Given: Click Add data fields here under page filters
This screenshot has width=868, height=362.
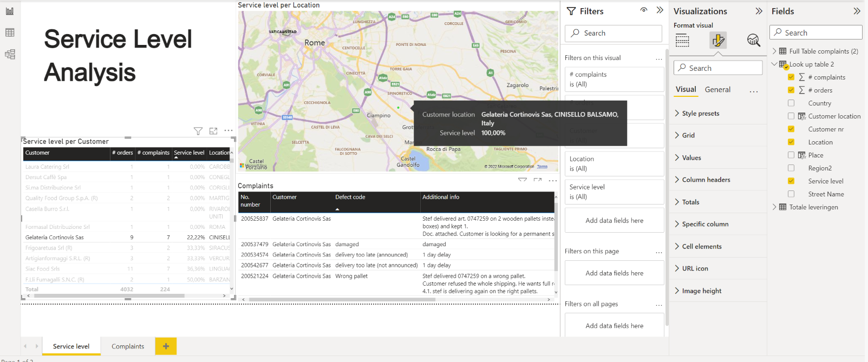Looking at the screenshot, I should [x=614, y=273].
